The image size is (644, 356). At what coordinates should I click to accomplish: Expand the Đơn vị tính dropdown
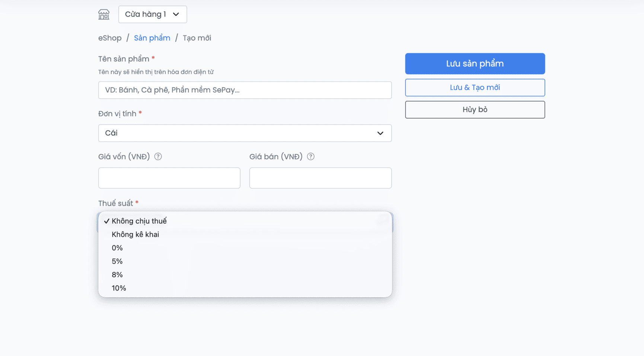tap(245, 133)
